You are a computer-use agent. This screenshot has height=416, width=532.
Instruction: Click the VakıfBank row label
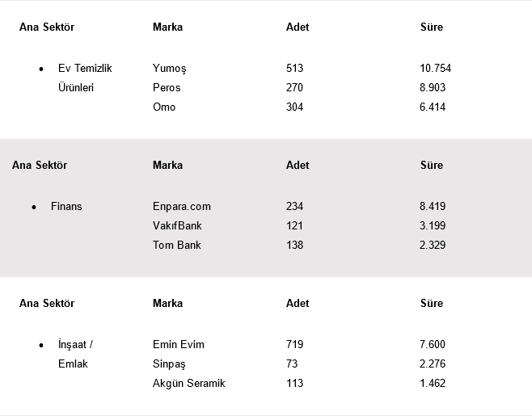tap(177, 226)
